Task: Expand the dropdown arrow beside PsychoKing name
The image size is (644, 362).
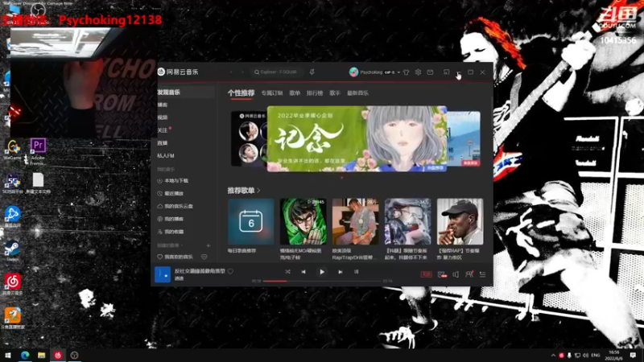Action: tap(398, 72)
